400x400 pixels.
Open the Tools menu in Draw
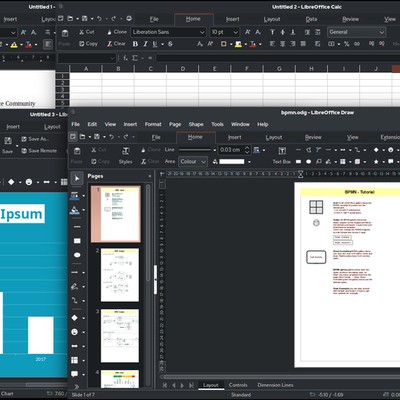(x=217, y=124)
